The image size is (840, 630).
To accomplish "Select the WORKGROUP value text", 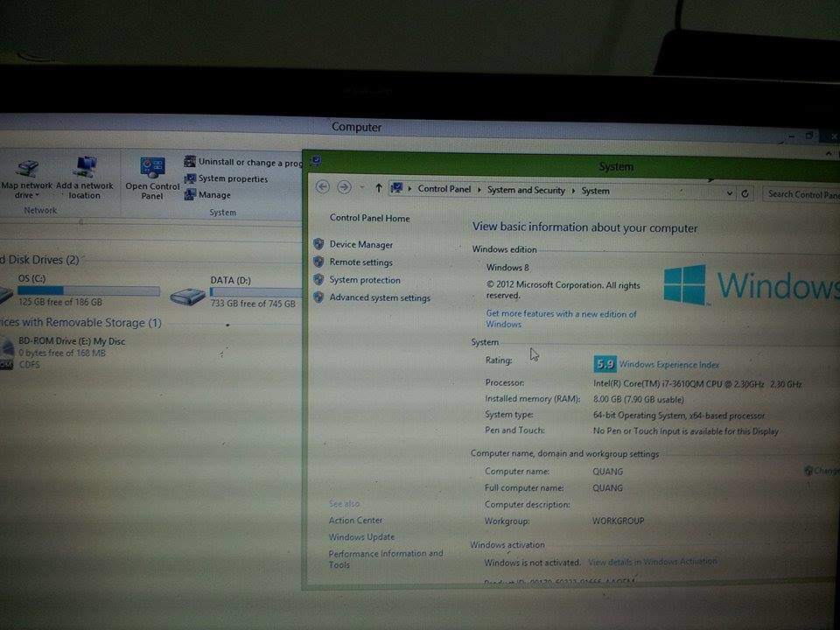I will [619, 521].
